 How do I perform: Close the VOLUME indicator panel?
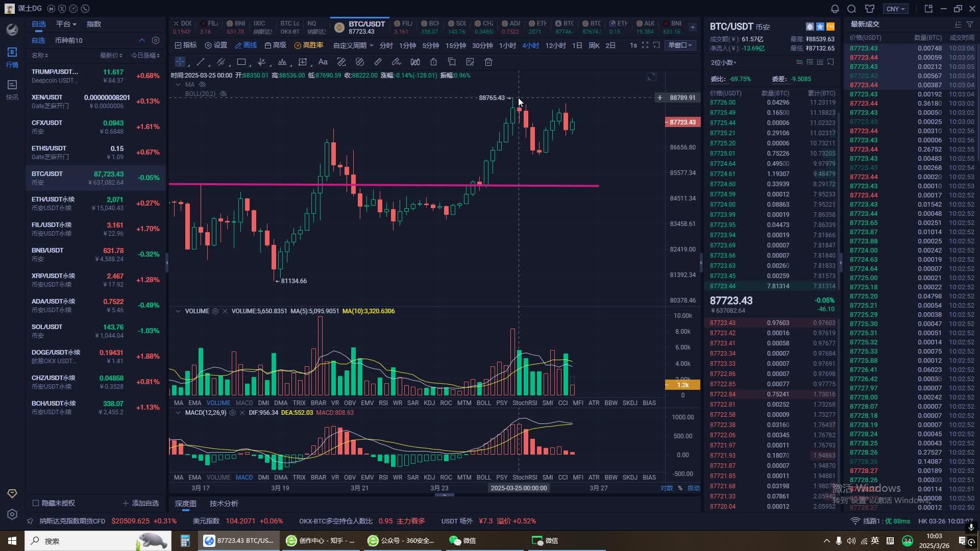[x=225, y=311]
